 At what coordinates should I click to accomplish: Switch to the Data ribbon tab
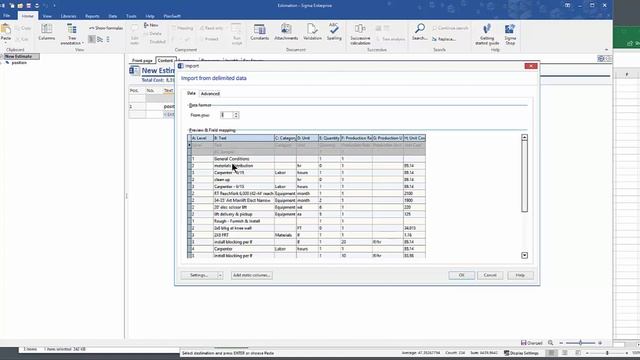113,16
